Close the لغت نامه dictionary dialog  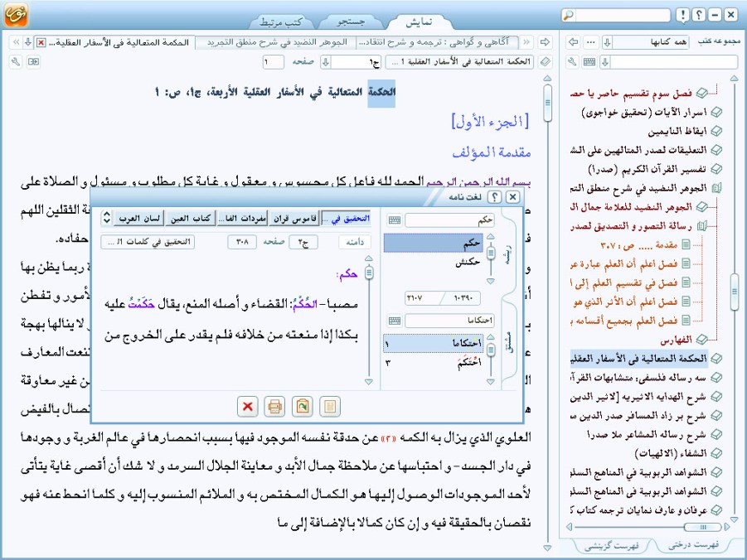[x=512, y=196]
